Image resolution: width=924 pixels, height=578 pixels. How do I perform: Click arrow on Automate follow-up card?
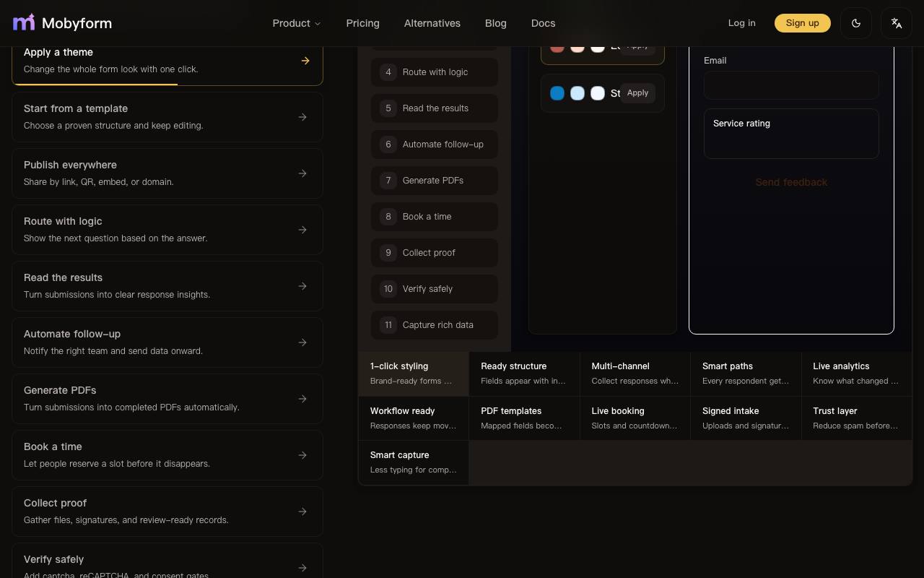pyautogui.click(x=302, y=342)
